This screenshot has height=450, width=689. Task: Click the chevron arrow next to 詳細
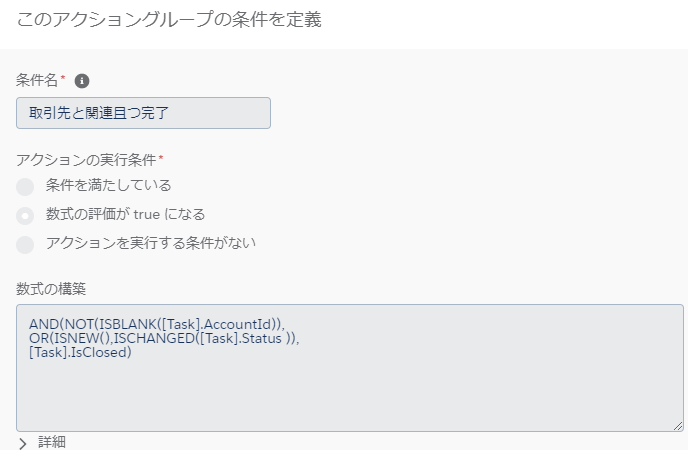23,443
